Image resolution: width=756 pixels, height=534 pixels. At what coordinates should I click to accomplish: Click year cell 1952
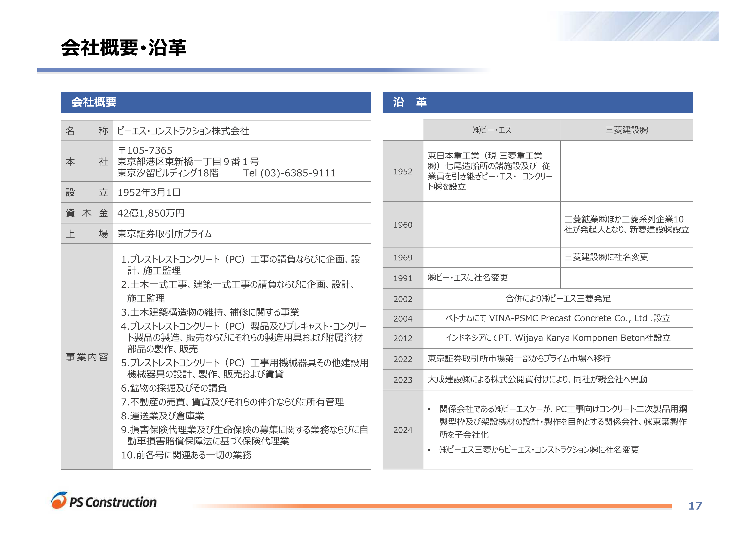[403, 172]
